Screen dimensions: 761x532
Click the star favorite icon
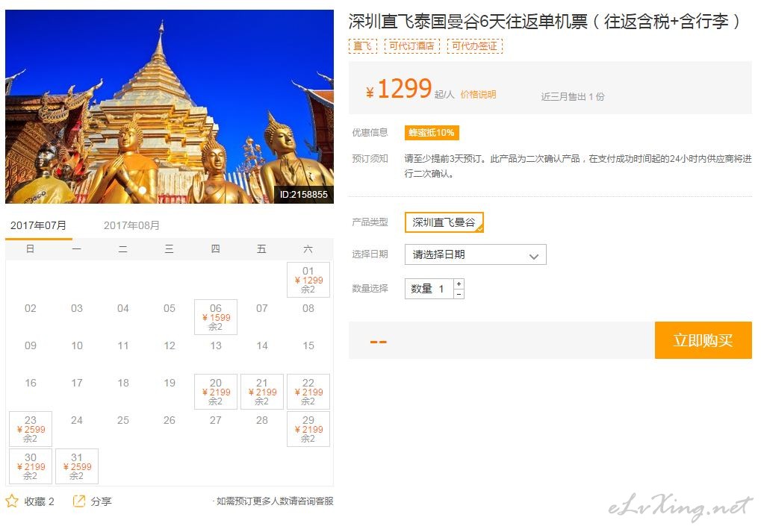coord(12,501)
